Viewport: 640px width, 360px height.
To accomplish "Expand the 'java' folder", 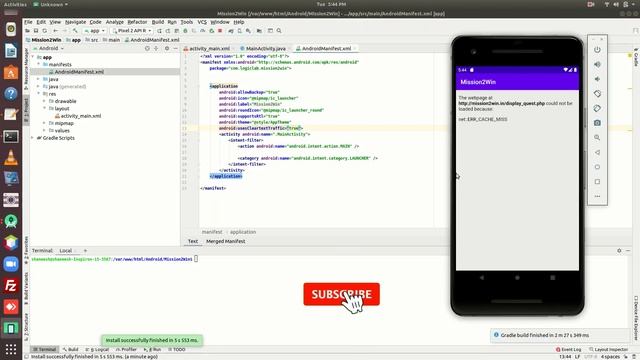I will pos(39,79).
